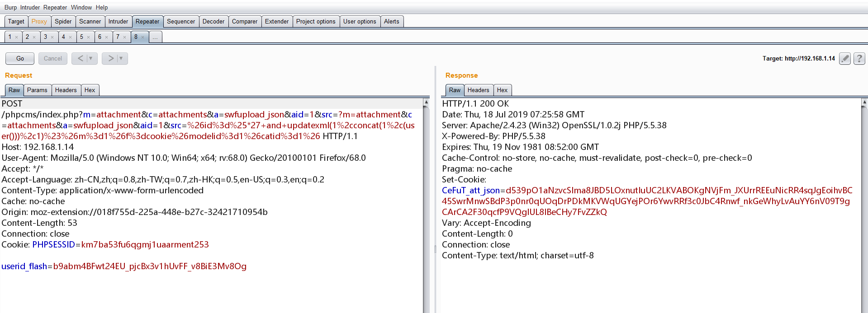Go back to previous request in history
868x313 pixels.
80,58
